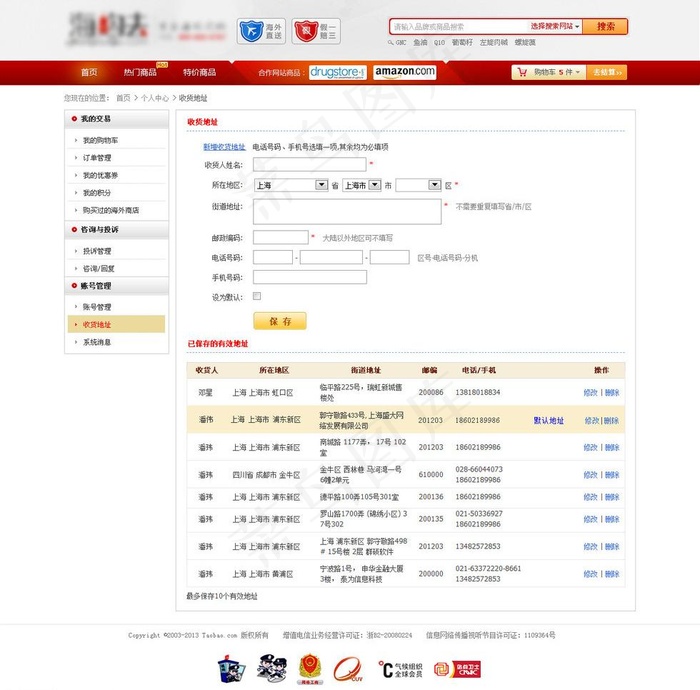Click the orange 搜索 button

point(605,26)
